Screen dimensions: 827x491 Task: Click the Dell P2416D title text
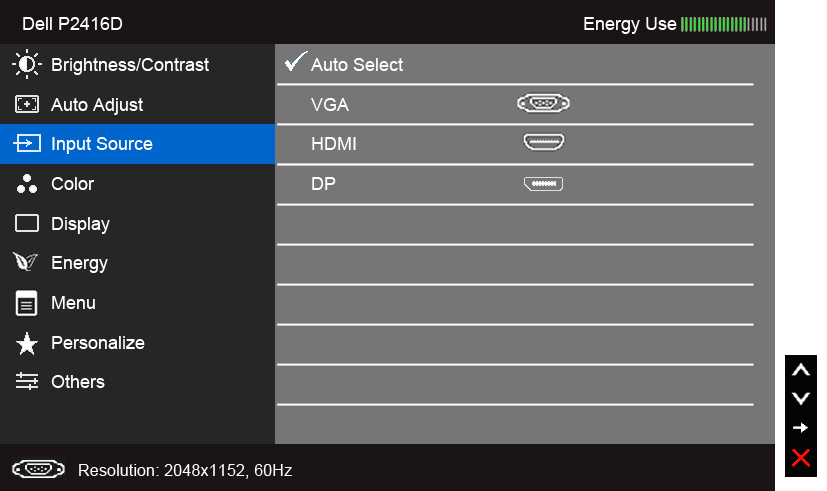[72, 24]
